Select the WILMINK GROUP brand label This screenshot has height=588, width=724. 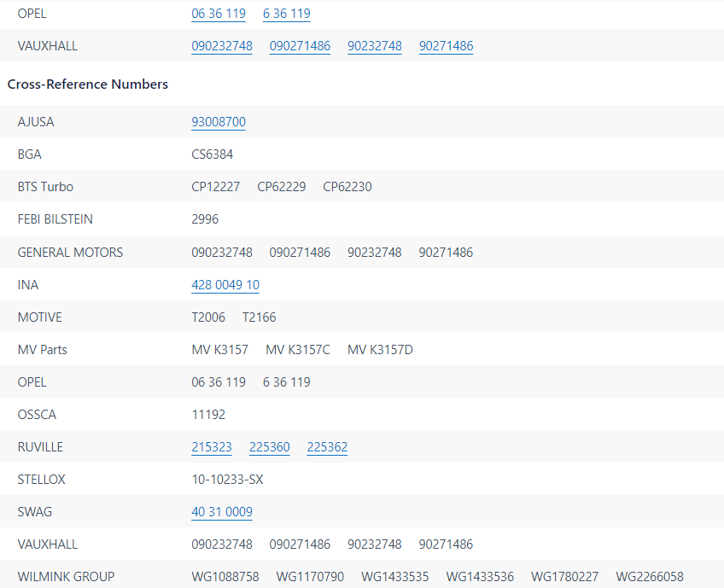coord(66,576)
